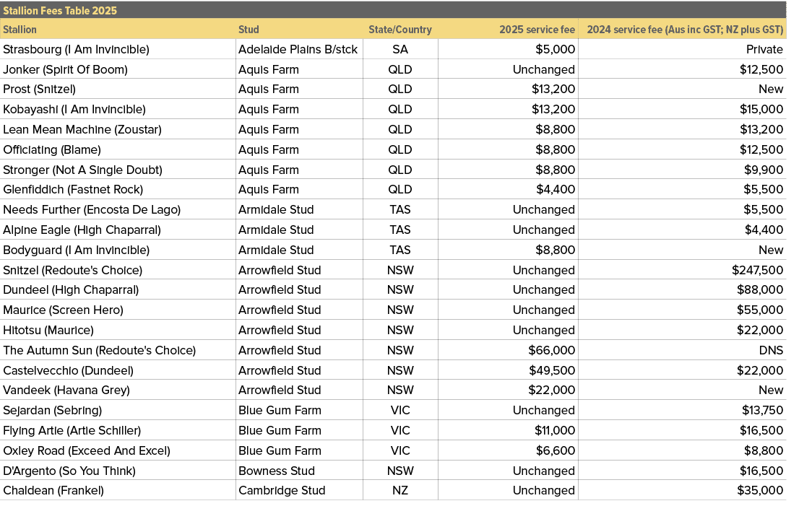Select the DNS cell for The Autumn Sun
Screen dimensions: 812x506
click(x=770, y=350)
